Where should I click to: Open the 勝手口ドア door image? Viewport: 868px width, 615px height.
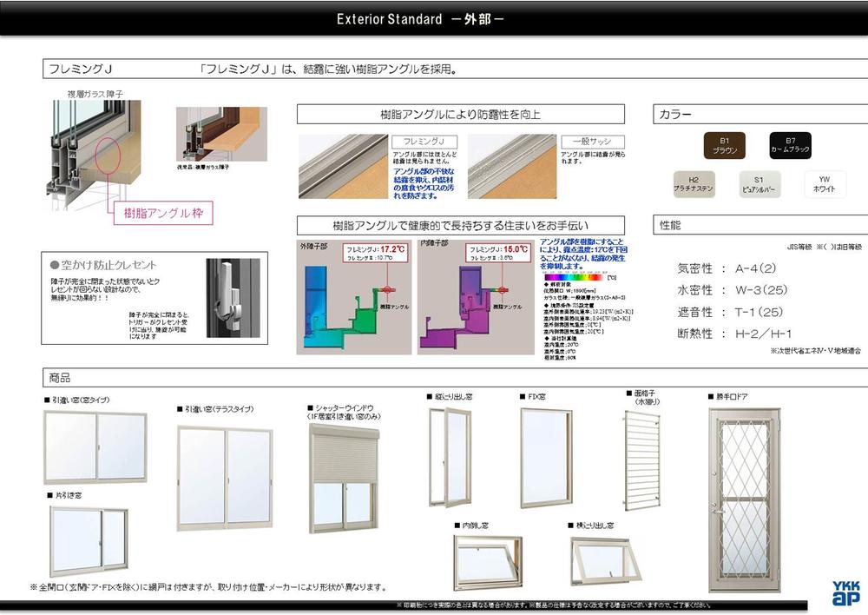pos(744,487)
